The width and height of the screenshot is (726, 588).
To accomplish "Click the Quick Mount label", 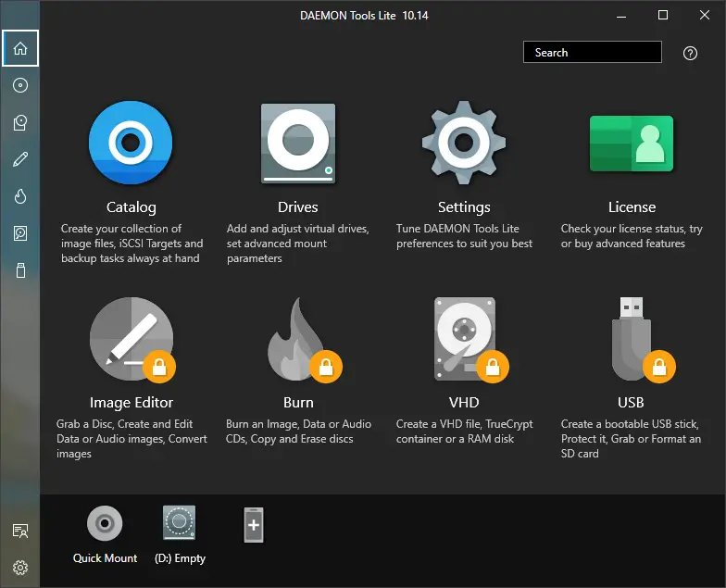I will click(106, 557).
